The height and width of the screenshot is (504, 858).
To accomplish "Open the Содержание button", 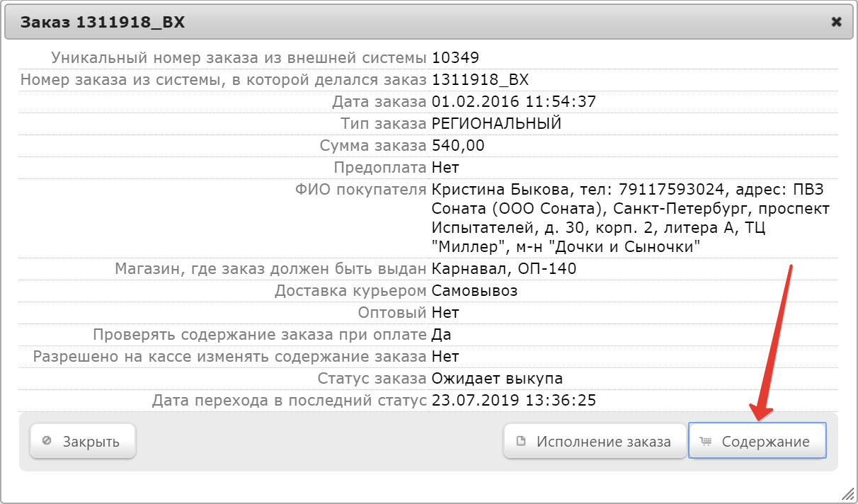I will pos(757,442).
